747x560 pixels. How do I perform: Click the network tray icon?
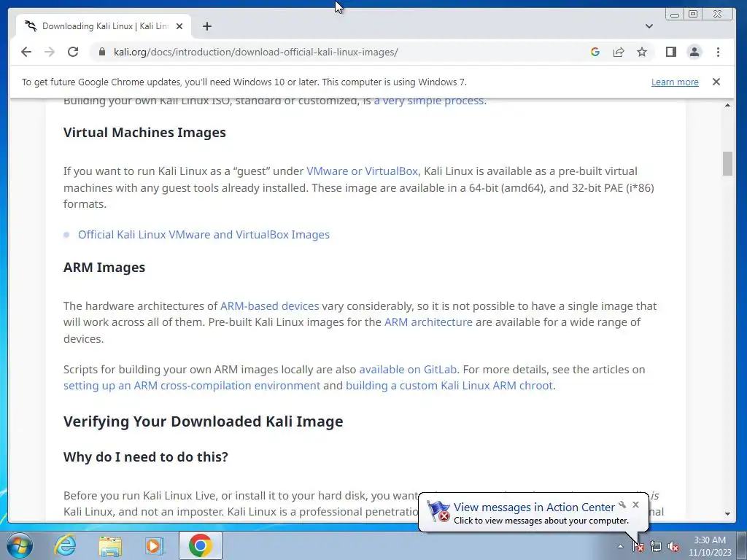(656, 547)
